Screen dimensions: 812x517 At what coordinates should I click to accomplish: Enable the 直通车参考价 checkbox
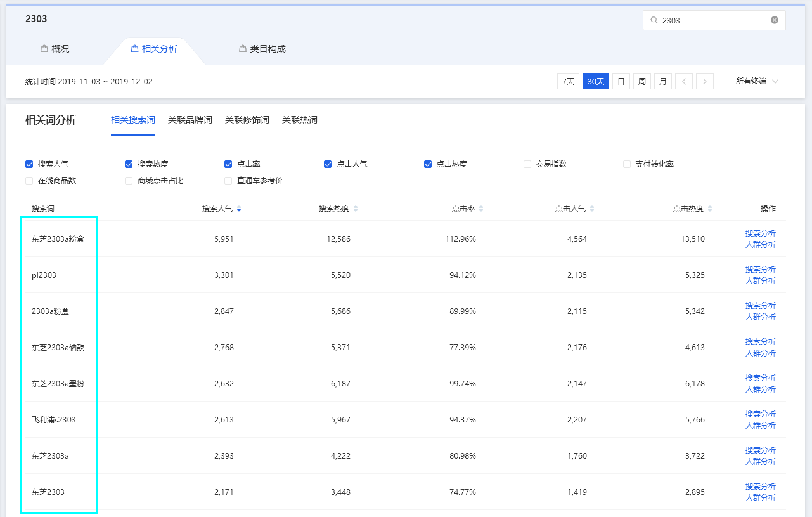point(228,181)
